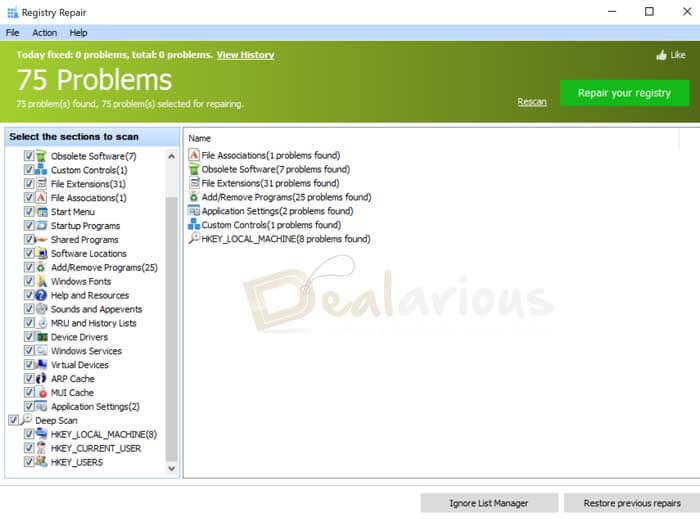
Task: Click Restore previous repairs button
Action: [632, 503]
